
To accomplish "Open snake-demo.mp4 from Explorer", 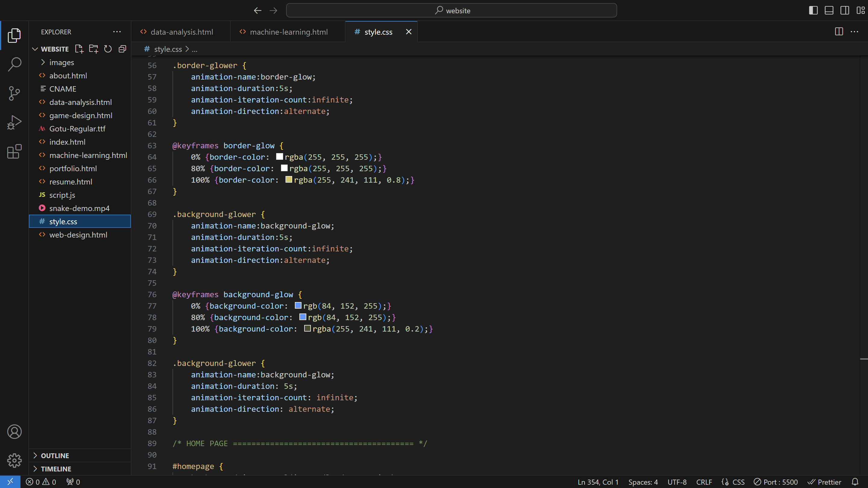I will 80,208.
